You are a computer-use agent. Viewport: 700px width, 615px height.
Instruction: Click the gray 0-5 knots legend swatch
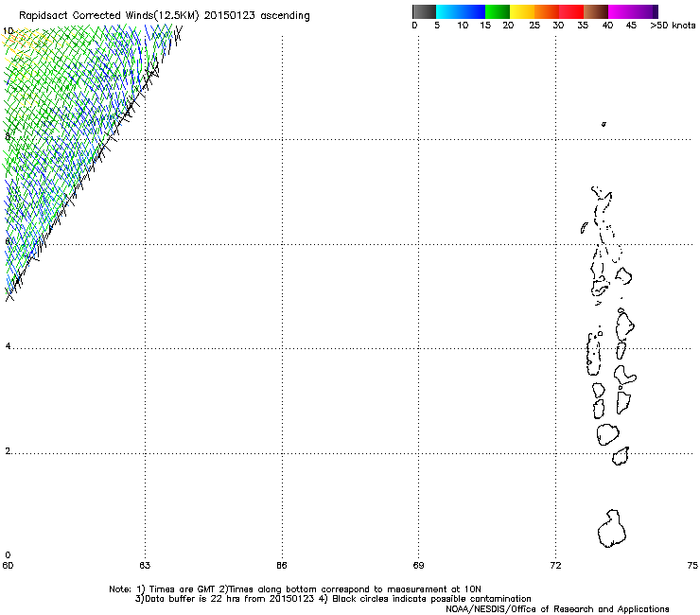click(x=424, y=11)
